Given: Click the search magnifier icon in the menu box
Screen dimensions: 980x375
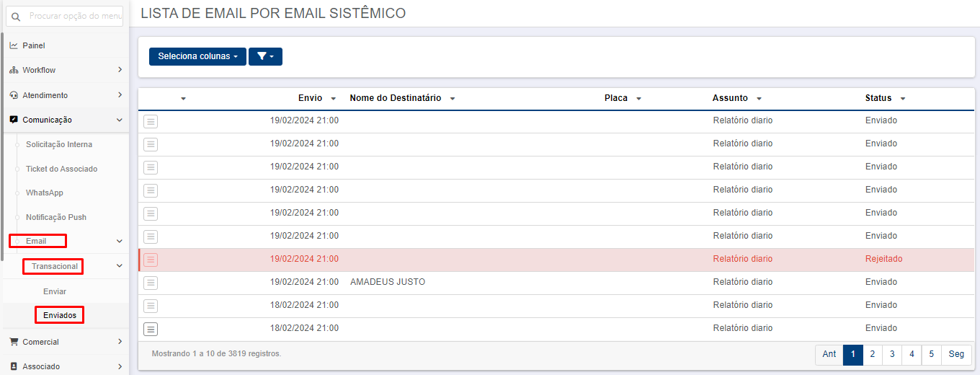Looking at the screenshot, I should pos(17,17).
